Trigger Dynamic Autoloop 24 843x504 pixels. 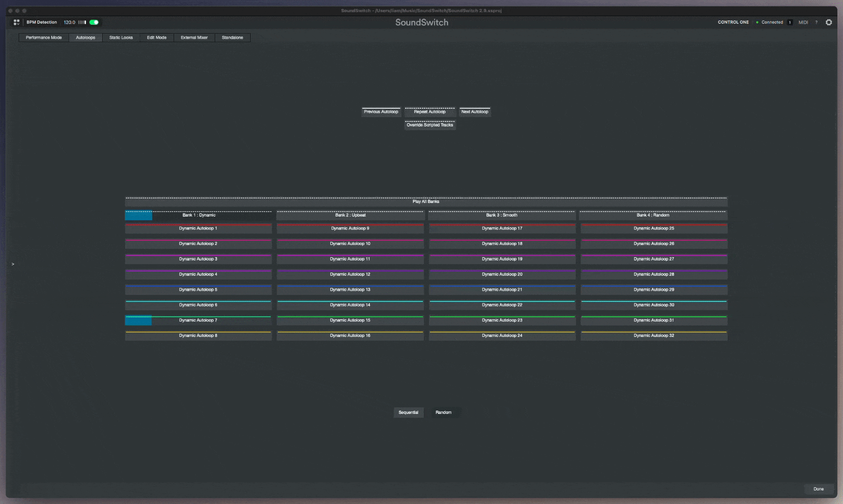click(x=502, y=336)
